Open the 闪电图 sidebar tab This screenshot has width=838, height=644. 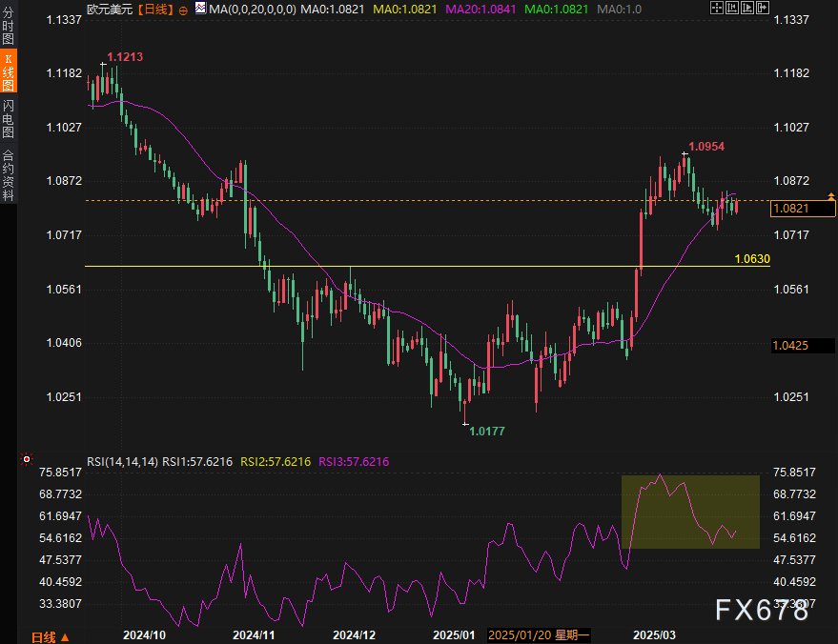8,119
